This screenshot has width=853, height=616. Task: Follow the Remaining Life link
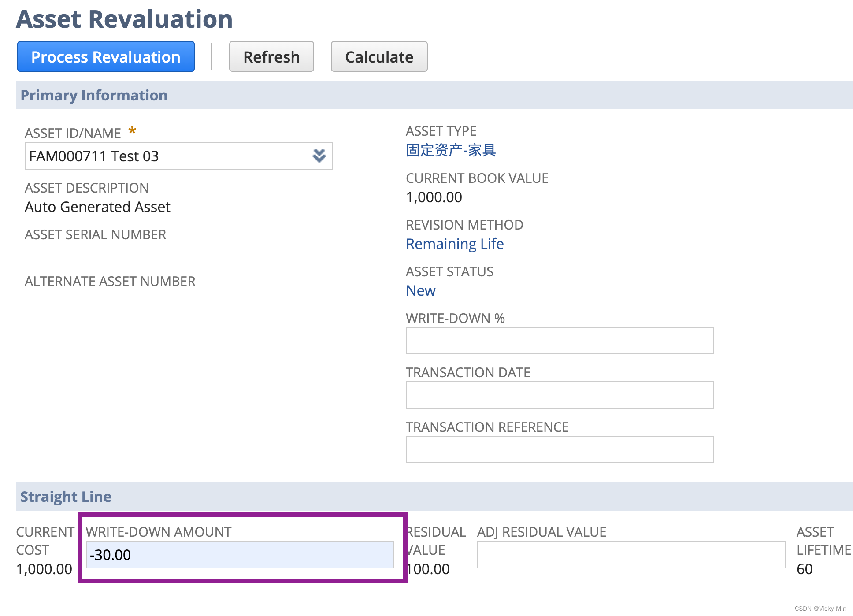pyautogui.click(x=454, y=244)
